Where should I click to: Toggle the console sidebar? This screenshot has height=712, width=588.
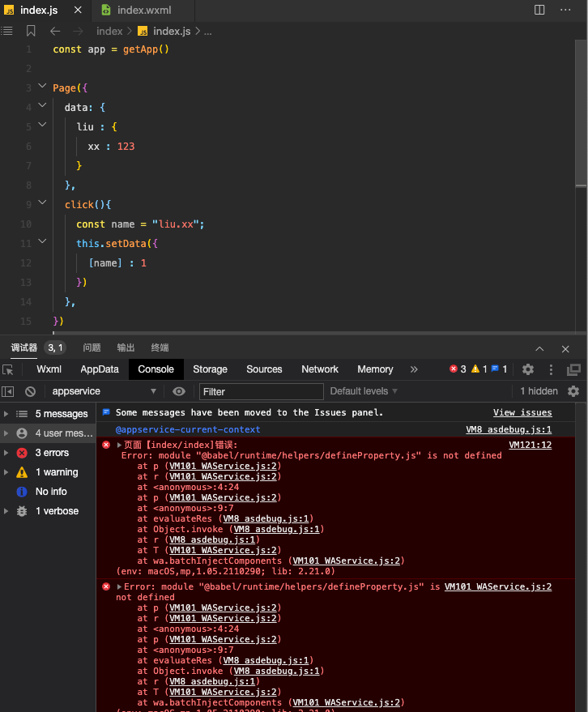tap(8, 391)
